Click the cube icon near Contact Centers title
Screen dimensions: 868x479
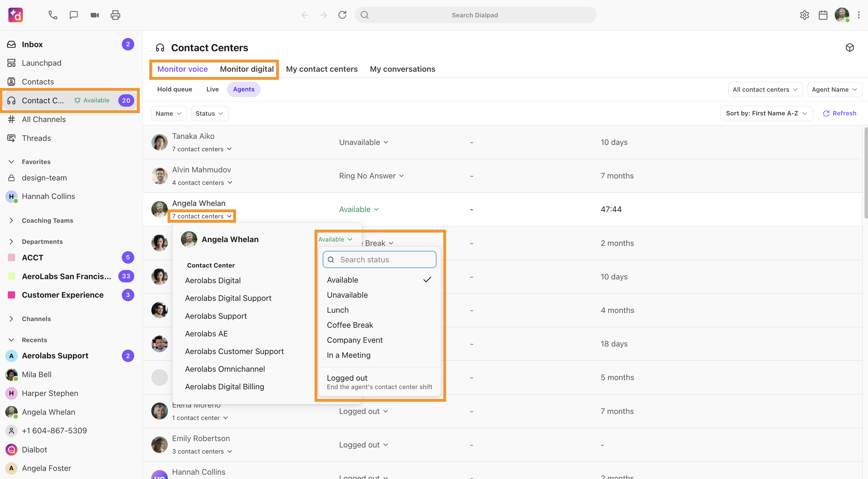(x=849, y=47)
